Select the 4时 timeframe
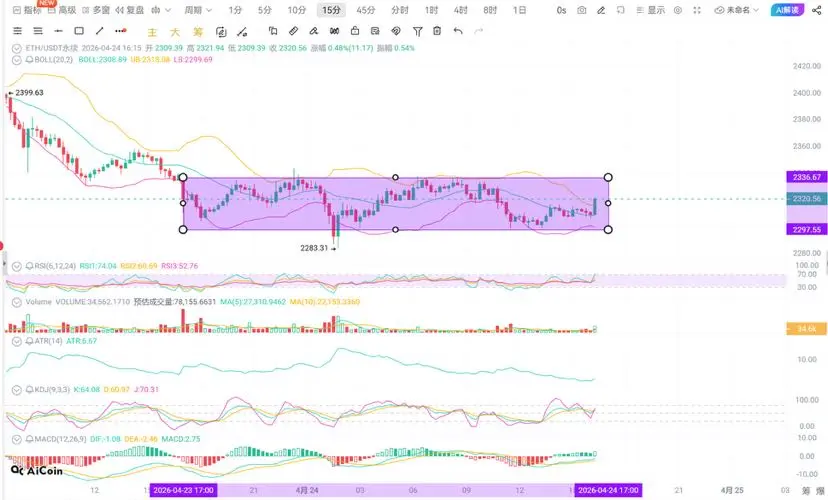Viewport: 828px width, 500px height. (x=460, y=10)
